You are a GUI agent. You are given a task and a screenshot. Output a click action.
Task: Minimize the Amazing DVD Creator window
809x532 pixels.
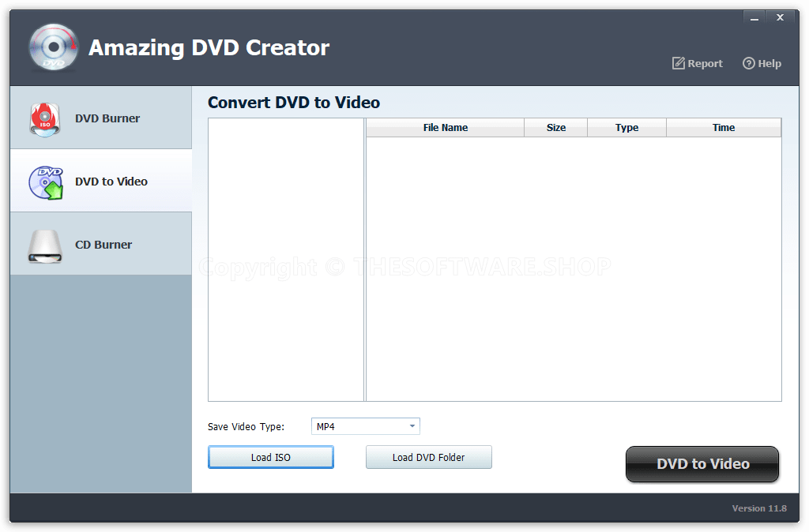click(x=754, y=17)
